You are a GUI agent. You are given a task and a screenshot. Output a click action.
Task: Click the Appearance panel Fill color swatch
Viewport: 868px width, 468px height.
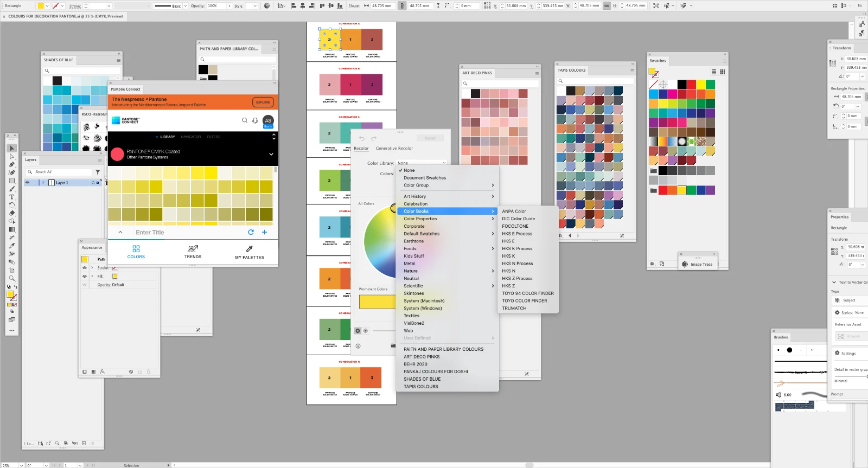(x=115, y=276)
